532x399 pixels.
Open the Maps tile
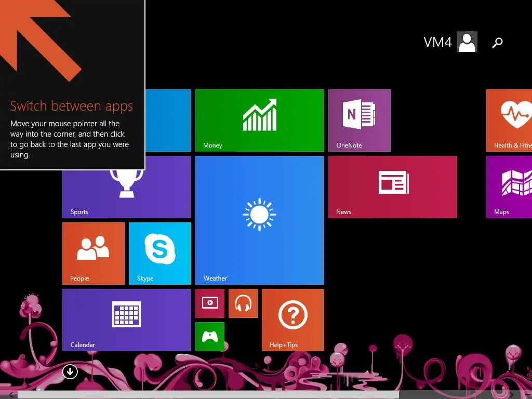[509, 187]
